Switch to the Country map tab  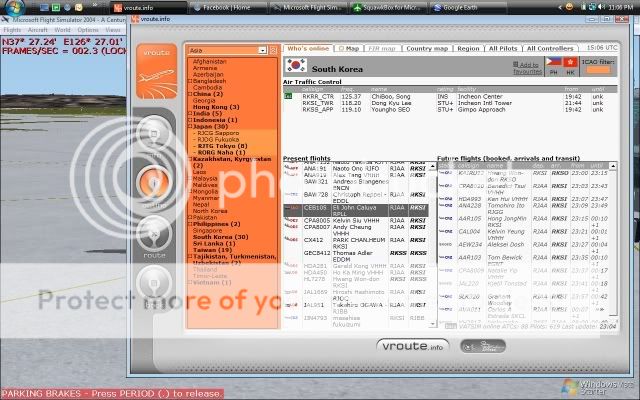(x=427, y=47)
